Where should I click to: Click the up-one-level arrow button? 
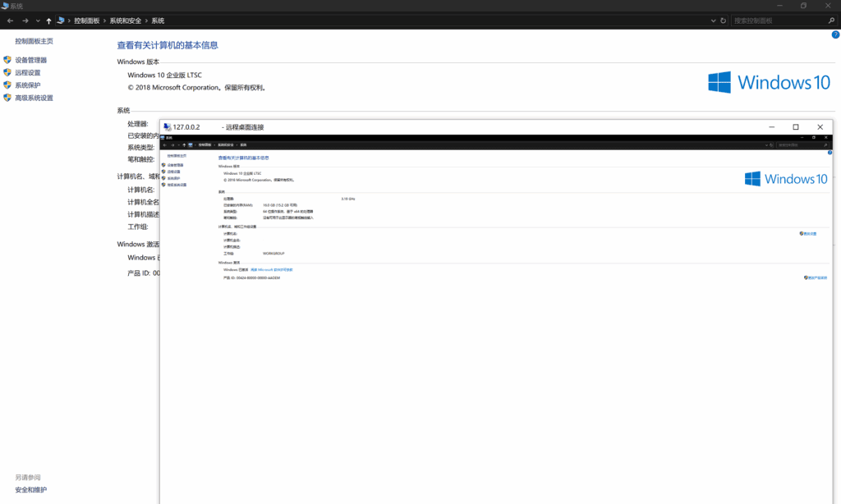point(48,21)
